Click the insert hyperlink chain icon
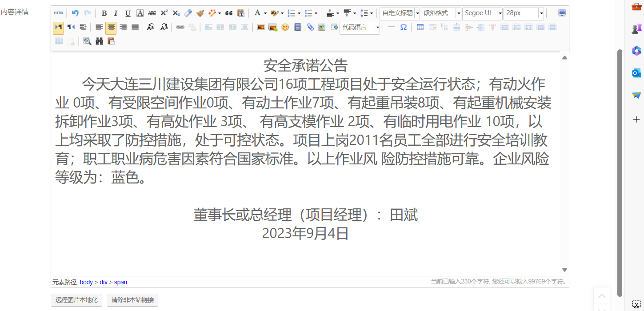 click(180, 27)
